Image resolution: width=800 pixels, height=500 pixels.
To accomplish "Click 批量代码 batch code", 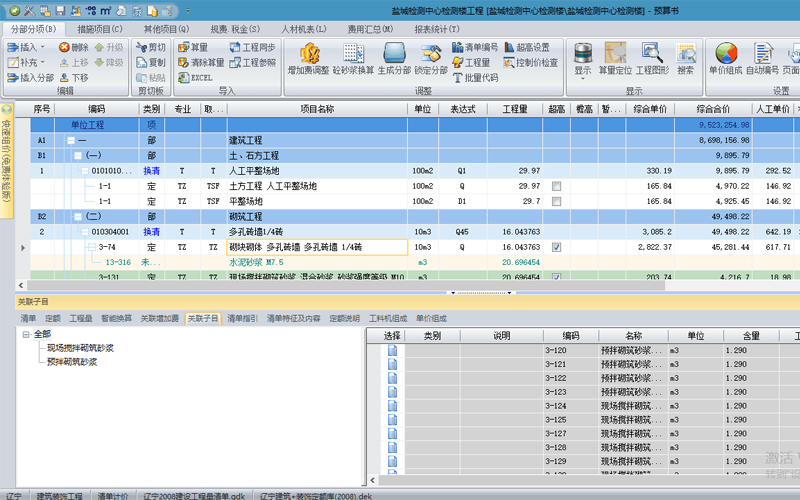I will point(475,78).
